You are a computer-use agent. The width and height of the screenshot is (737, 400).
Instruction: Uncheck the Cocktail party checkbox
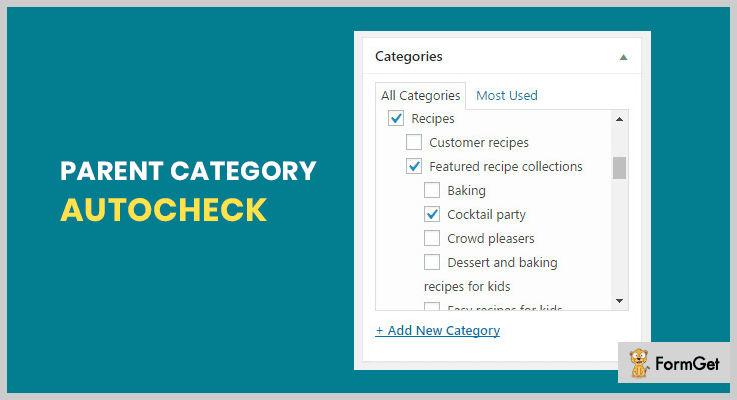pos(431,214)
